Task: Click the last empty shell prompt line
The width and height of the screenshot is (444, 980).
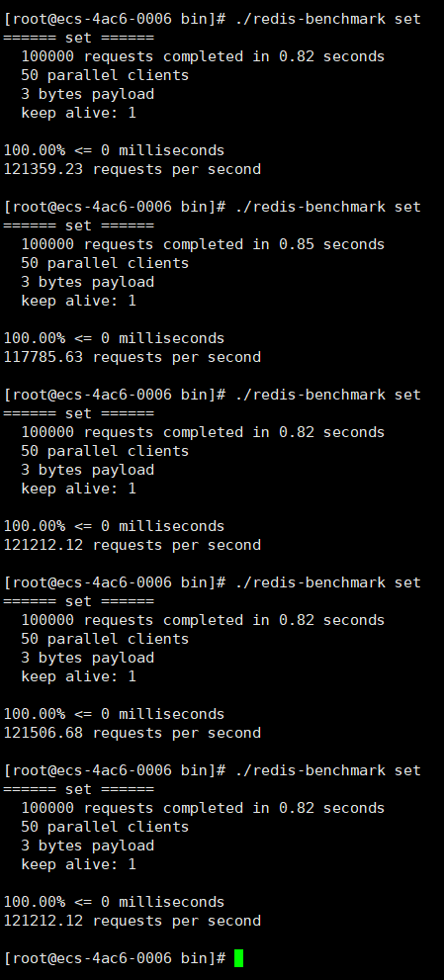Action: (124, 958)
